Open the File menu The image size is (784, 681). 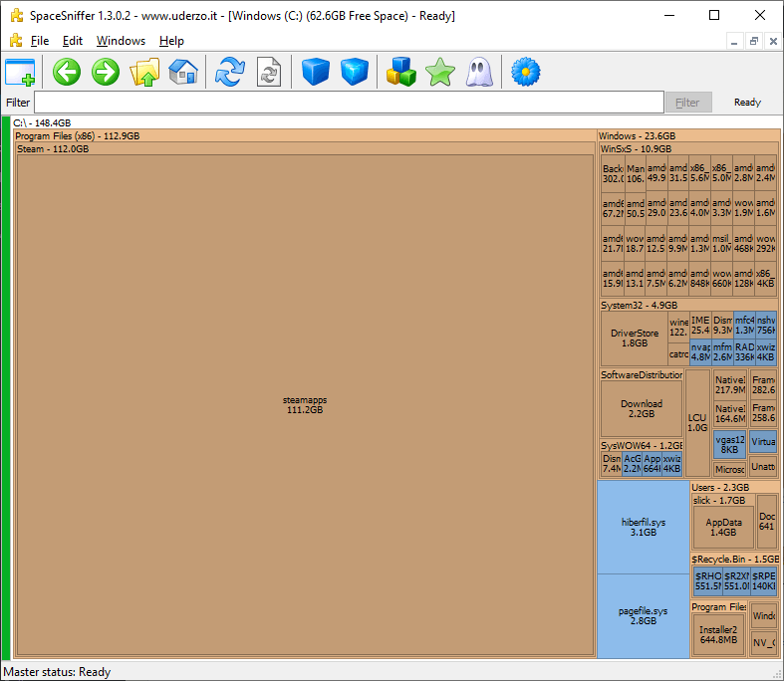40,41
